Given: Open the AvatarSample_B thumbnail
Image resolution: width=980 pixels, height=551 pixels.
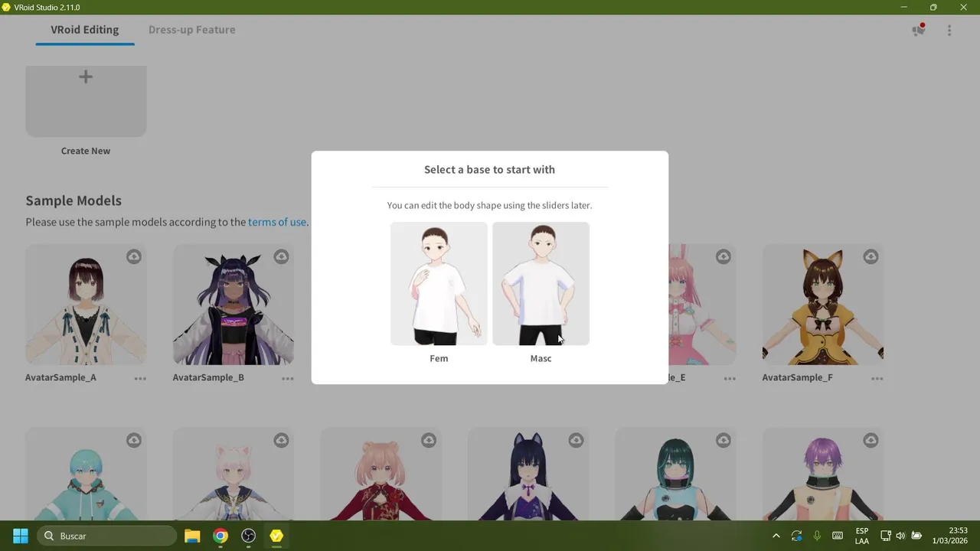Looking at the screenshot, I should 234,305.
